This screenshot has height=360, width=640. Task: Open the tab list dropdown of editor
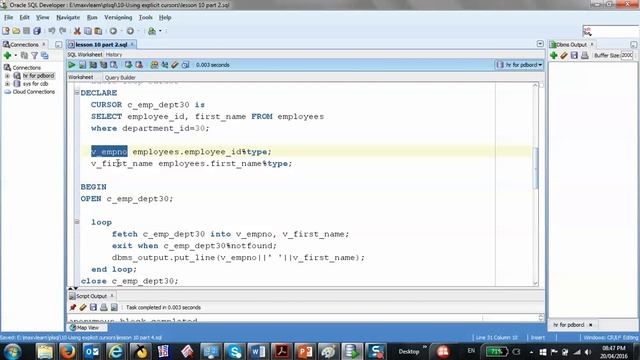point(540,44)
